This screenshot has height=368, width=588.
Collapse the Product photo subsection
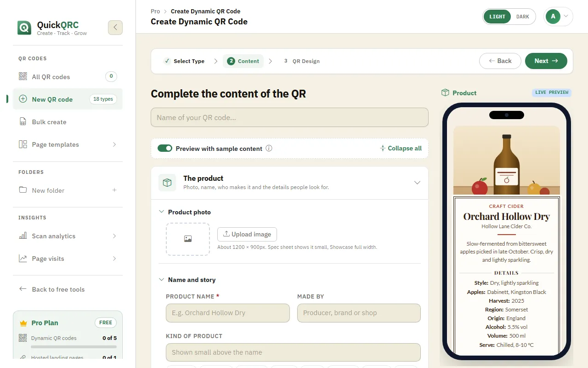(161, 212)
